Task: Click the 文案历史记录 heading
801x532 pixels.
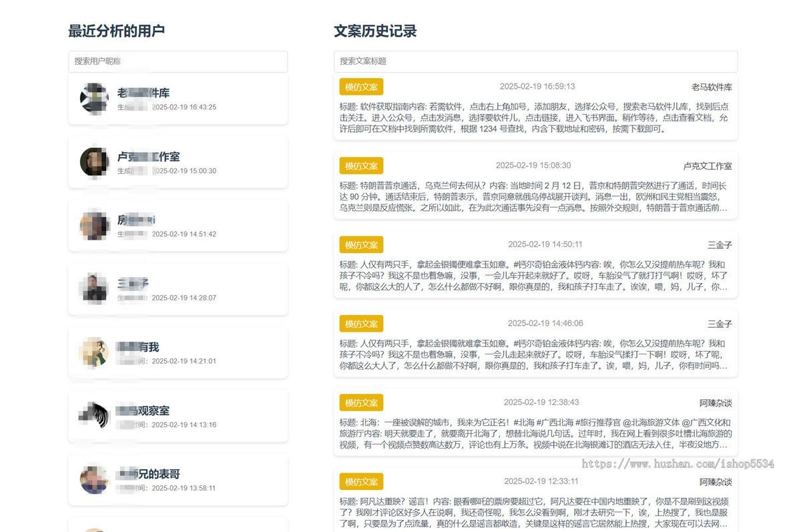Action: [375, 31]
